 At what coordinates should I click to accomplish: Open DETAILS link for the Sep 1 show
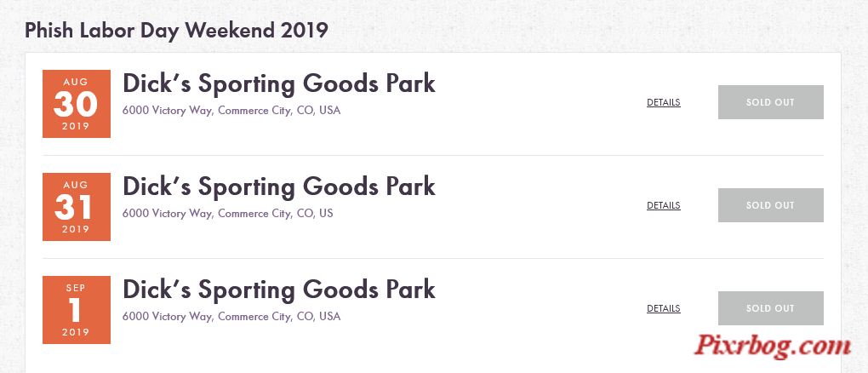pos(663,309)
